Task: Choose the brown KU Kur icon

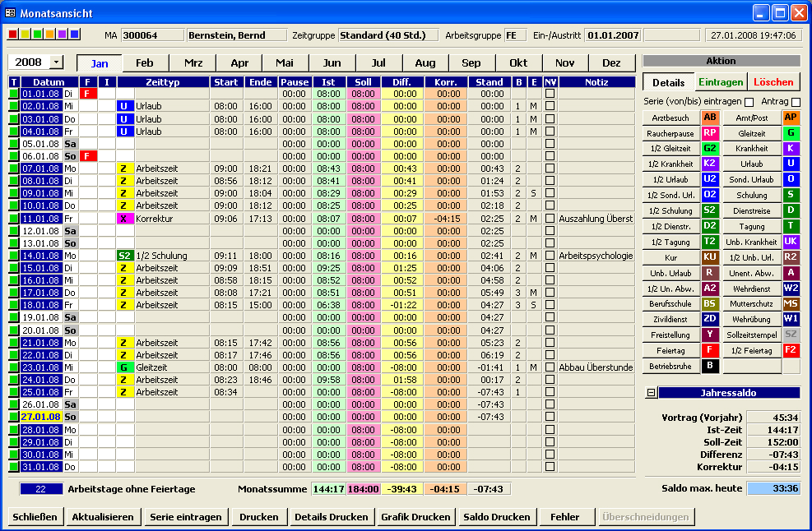Action: 709,257
